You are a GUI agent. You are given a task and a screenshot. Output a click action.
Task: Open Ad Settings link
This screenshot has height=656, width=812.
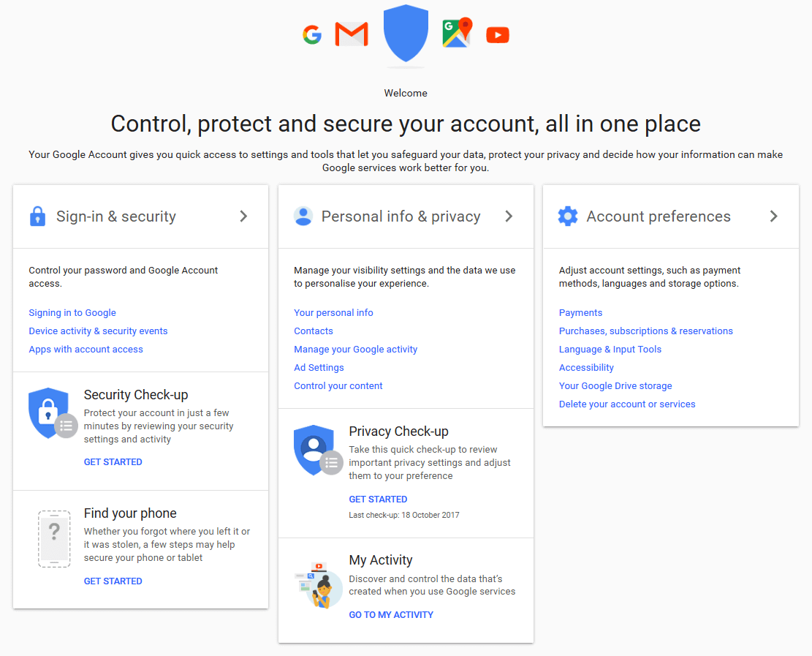[x=319, y=368]
